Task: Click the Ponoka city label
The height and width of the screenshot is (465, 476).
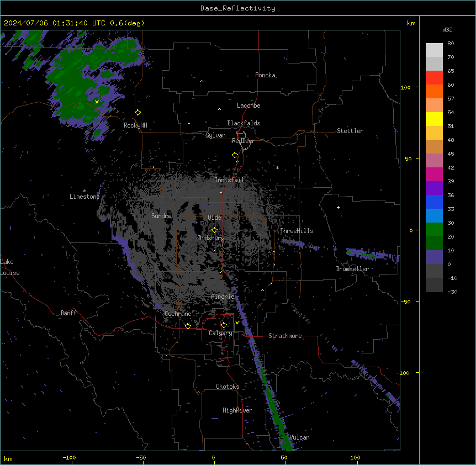Action: pos(265,75)
